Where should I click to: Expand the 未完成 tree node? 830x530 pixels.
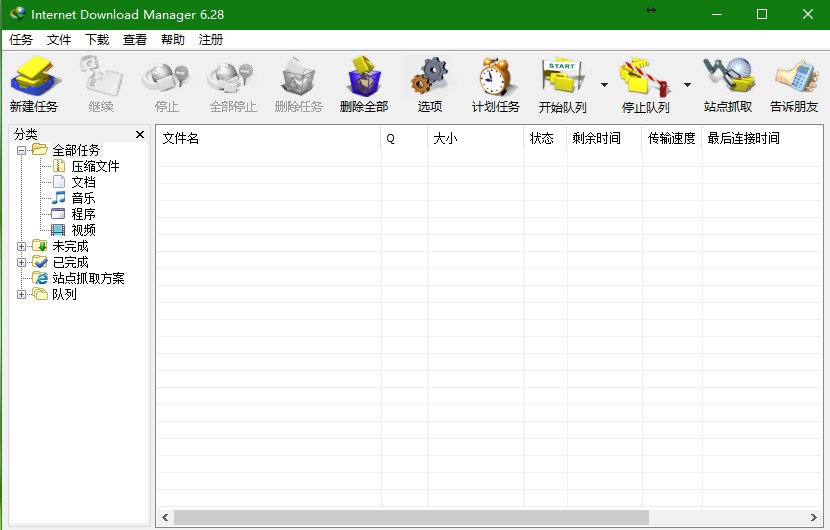(21, 246)
